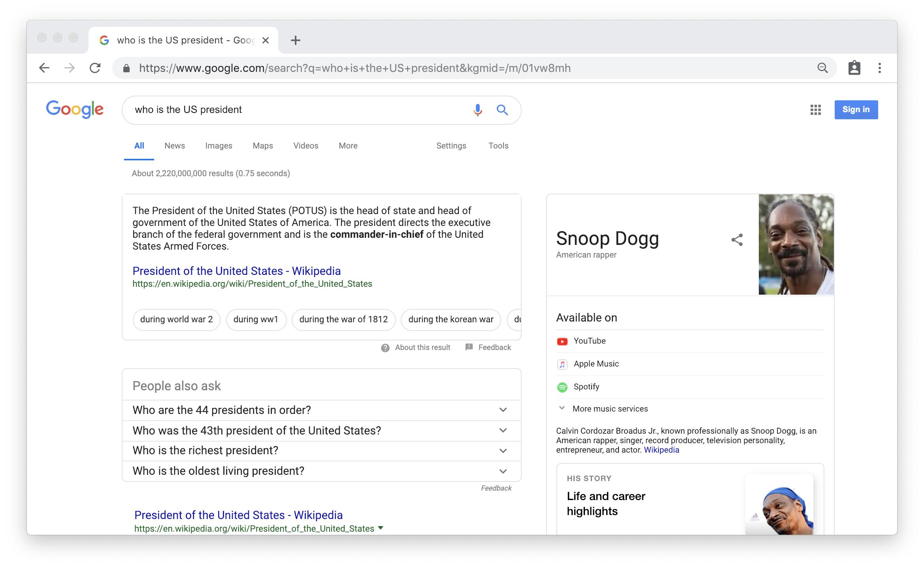924x568 pixels.
Task: Open Chrome three-dot menu
Action: tap(879, 68)
